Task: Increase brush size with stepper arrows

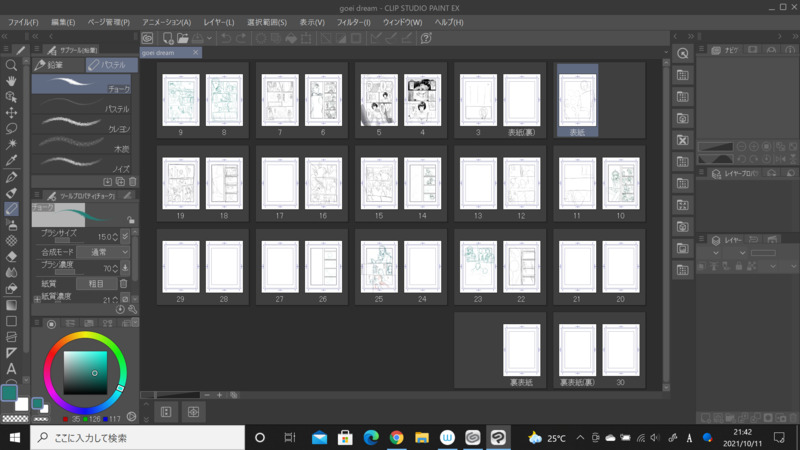Action: (x=115, y=237)
